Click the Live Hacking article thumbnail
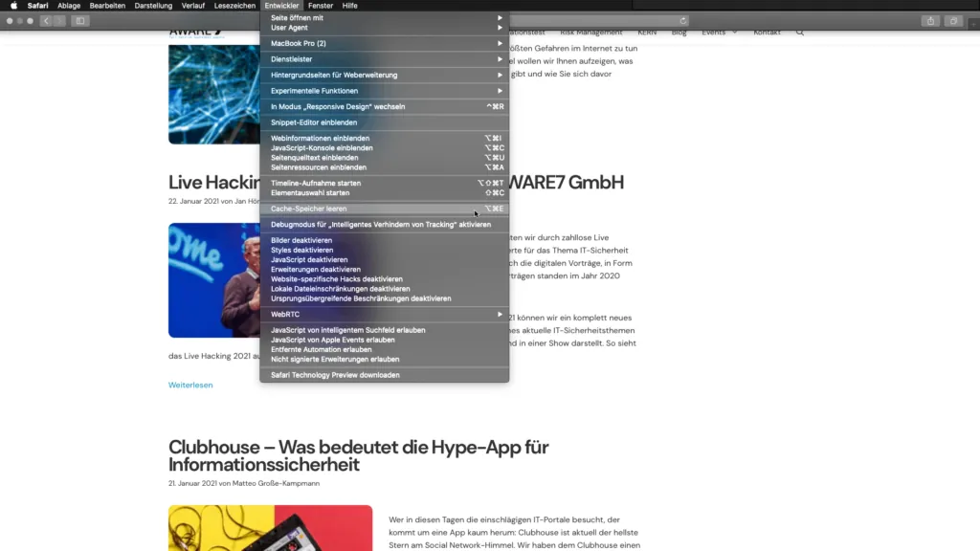Image resolution: width=980 pixels, height=551 pixels. click(x=213, y=280)
